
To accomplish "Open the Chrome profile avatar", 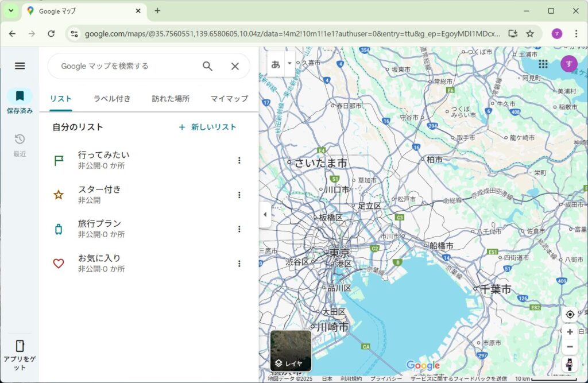I will 557,34.
